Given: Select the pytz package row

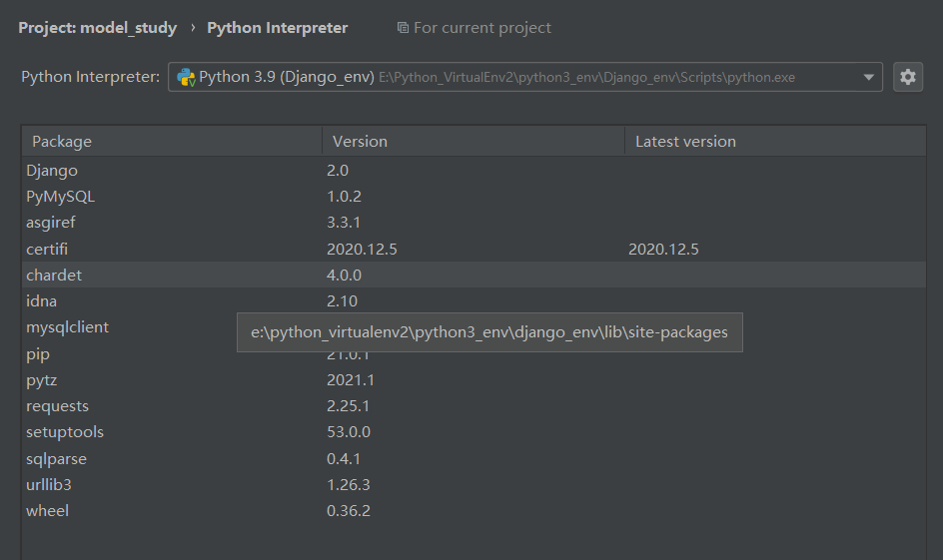Looking at the screenshot, I should pyautogui.click(x=473, y=379).
